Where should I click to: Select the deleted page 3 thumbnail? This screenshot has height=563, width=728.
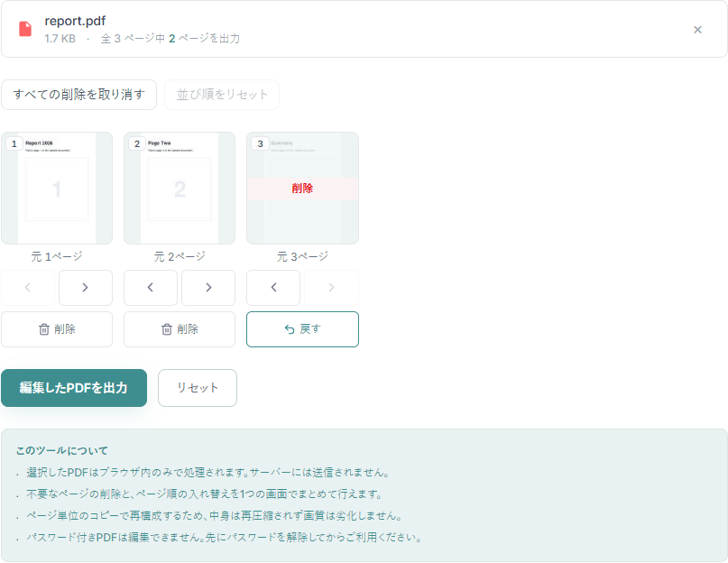coord(303,189)
